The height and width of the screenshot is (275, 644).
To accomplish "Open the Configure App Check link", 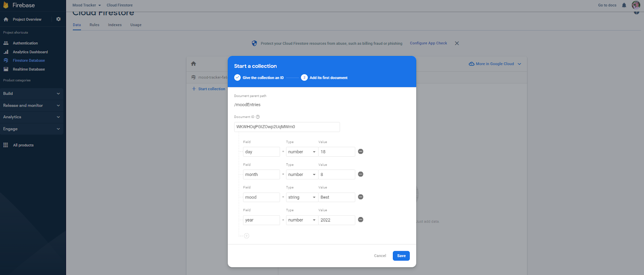I will 428,43.
